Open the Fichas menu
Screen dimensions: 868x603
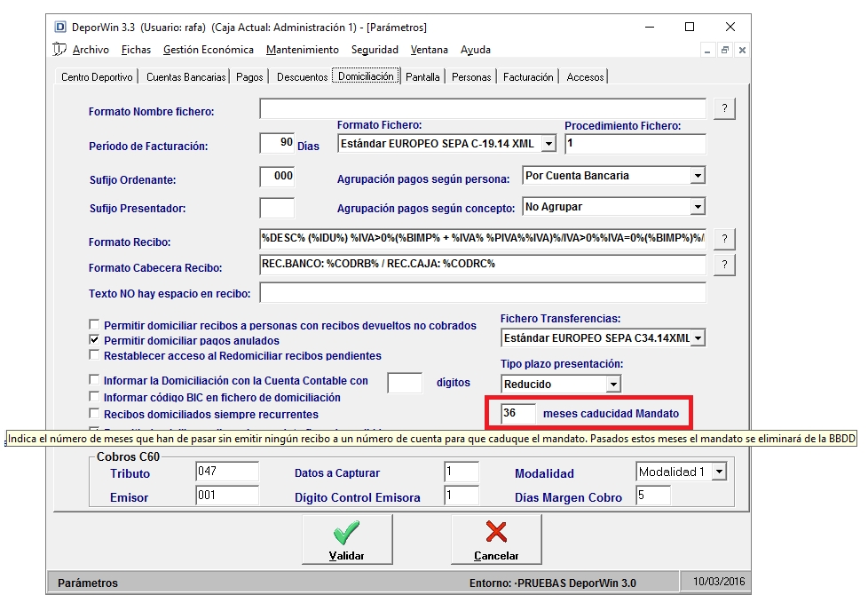(x=136, y=50)
